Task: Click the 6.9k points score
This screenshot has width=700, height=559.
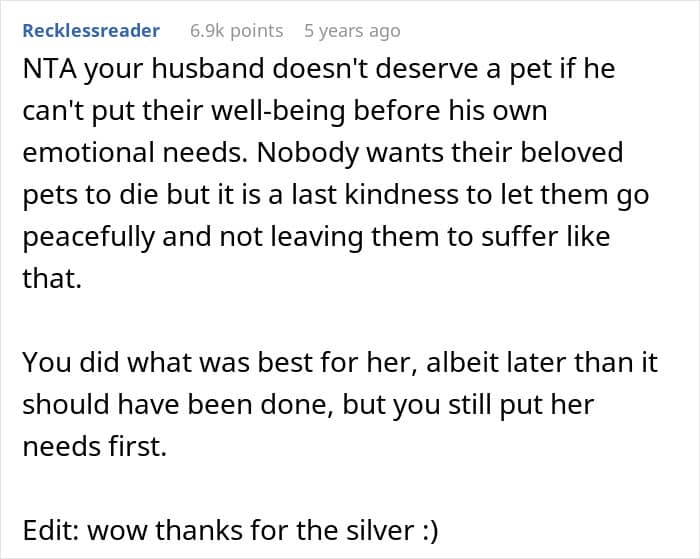Action: point(237,31)
